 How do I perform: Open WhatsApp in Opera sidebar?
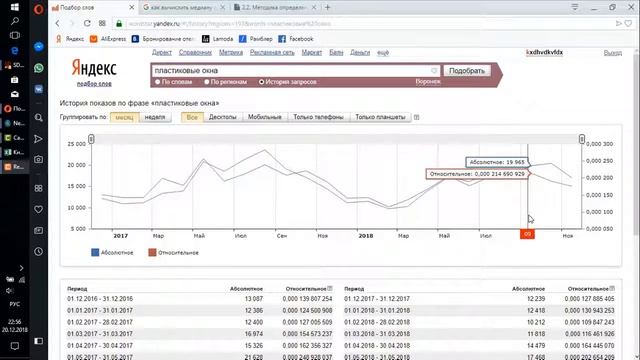click(x=39, y=68)
